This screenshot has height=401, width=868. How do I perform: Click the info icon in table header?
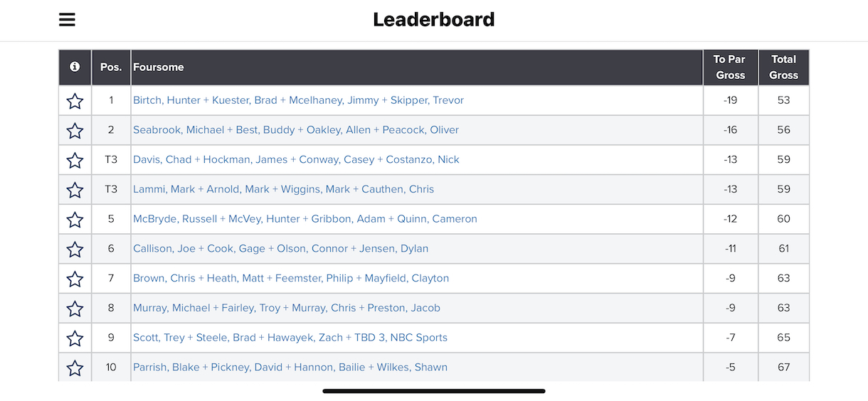click(x=75, y=67)
